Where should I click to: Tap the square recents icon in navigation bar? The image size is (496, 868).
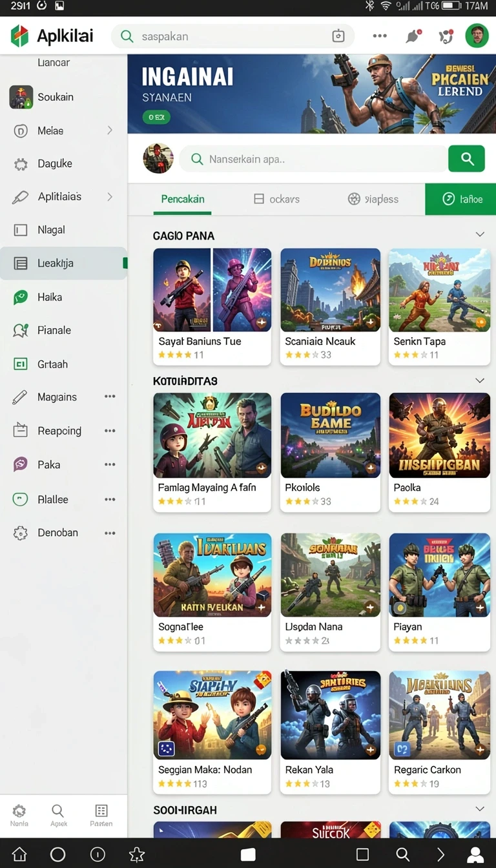coord(362,854)
